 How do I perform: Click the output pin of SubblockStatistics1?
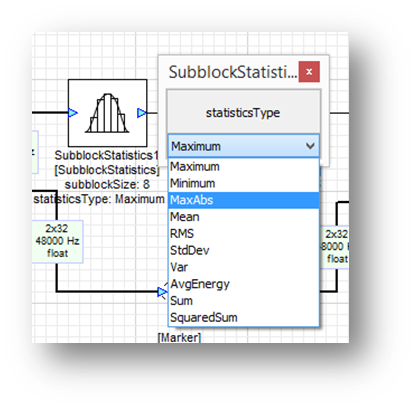pyautogui.click(x=142, y=113)
